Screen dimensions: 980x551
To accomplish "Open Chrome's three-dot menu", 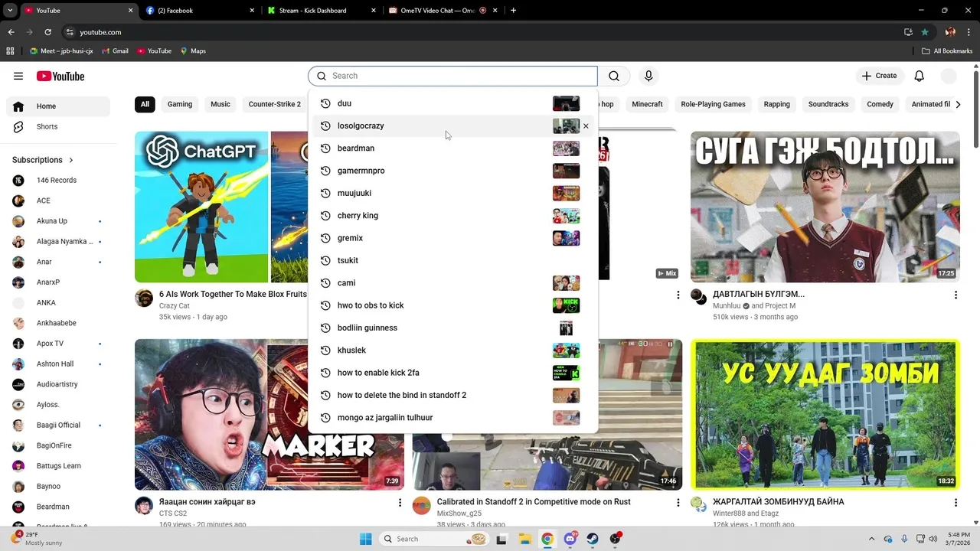I will click(x=969, y=32).
